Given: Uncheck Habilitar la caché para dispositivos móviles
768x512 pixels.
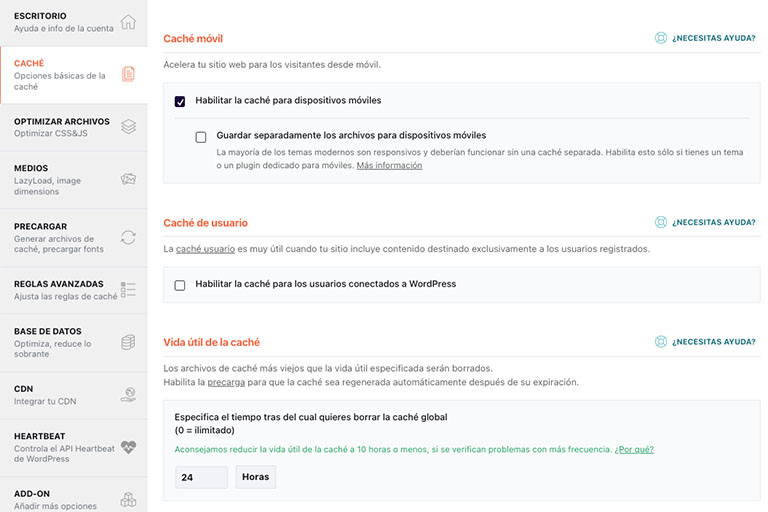Looking at the screenshot, I should pyautogui.click(x=180, y=101).
